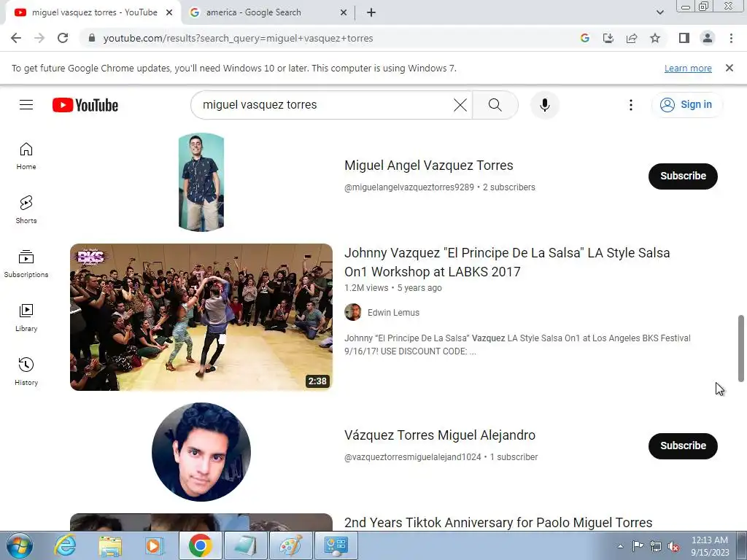This screenshot has height=560, width=747.
Task: Click the install/download icon in address bar
Action: 608,38
